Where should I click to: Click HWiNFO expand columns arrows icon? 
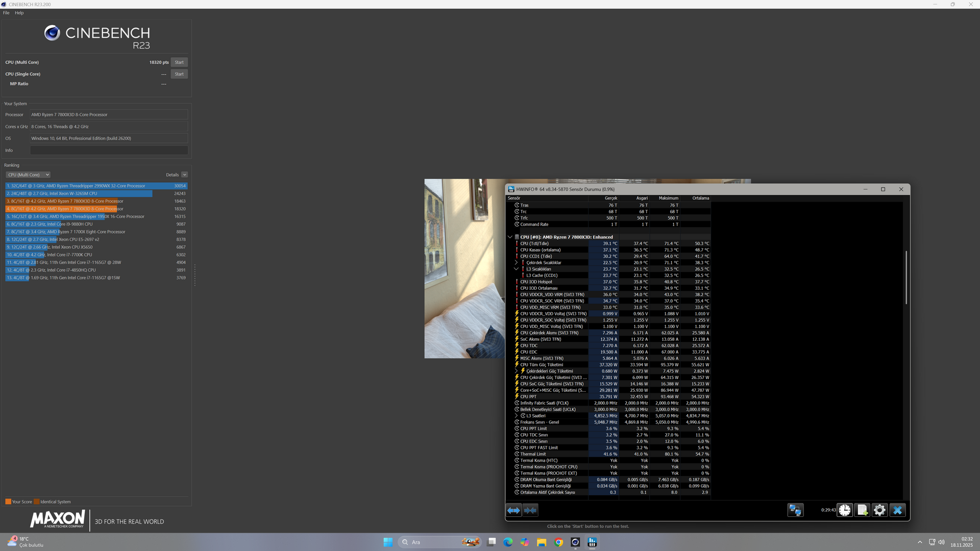(x=513, y=510)
